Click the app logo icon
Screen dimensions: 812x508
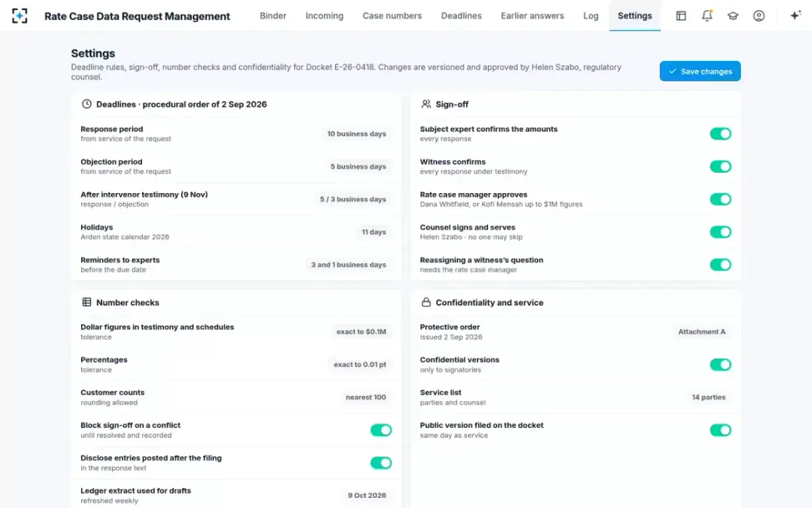[20, 16]
